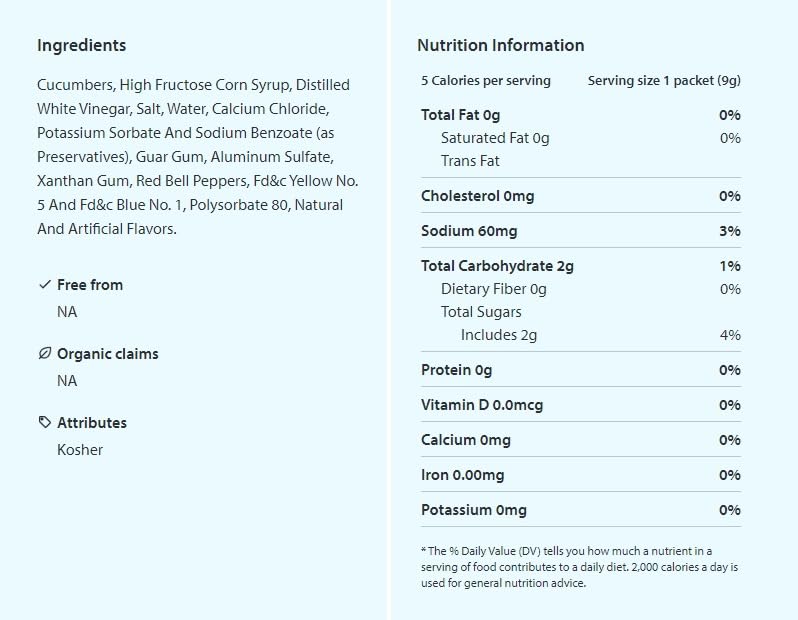
Task: Click the Saturated Fat 0g label
Action: (495, 138)
